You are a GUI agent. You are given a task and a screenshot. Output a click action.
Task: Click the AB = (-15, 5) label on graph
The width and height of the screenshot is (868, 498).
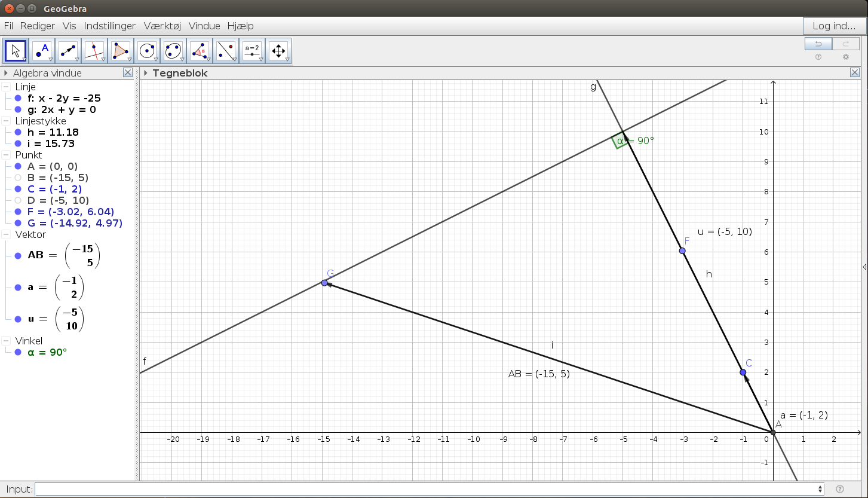coord(539,374)
